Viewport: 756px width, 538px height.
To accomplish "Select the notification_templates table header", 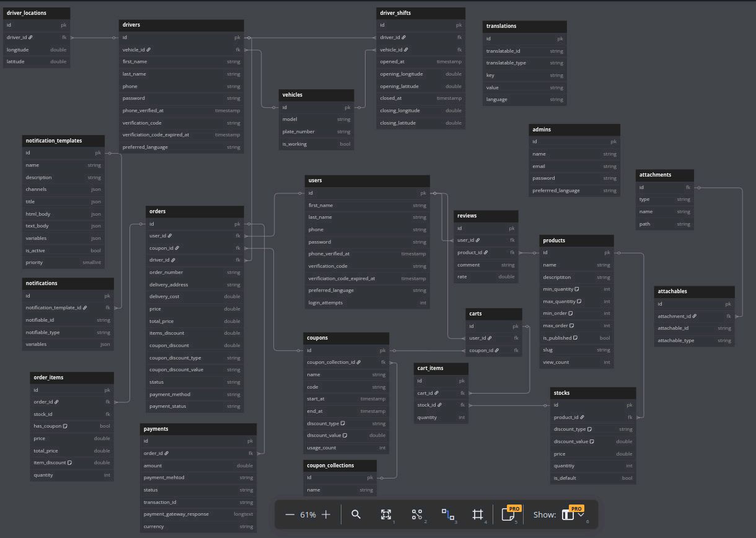I will click(x=63, y=141).
